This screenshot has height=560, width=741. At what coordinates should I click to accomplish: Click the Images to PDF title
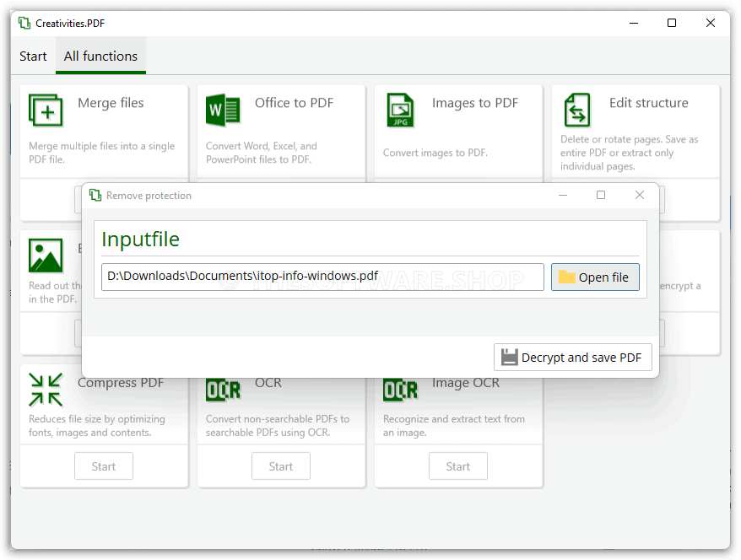[x=475, y=103]
